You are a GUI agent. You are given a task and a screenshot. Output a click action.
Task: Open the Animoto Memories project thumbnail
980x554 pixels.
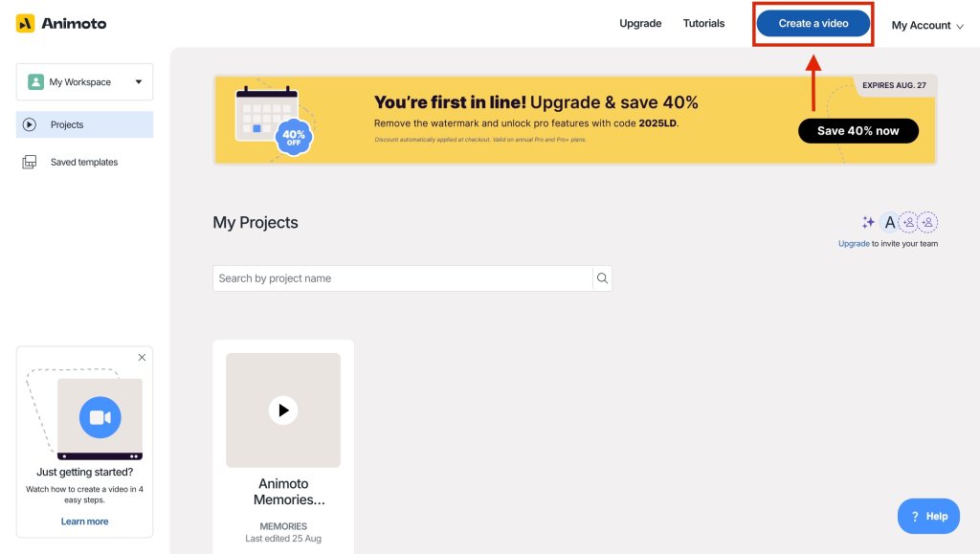point(283,410)
